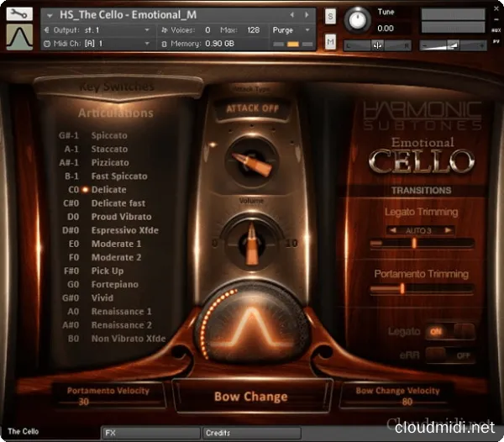Select Moderate 1 articulation

click(x=117, y=244)
